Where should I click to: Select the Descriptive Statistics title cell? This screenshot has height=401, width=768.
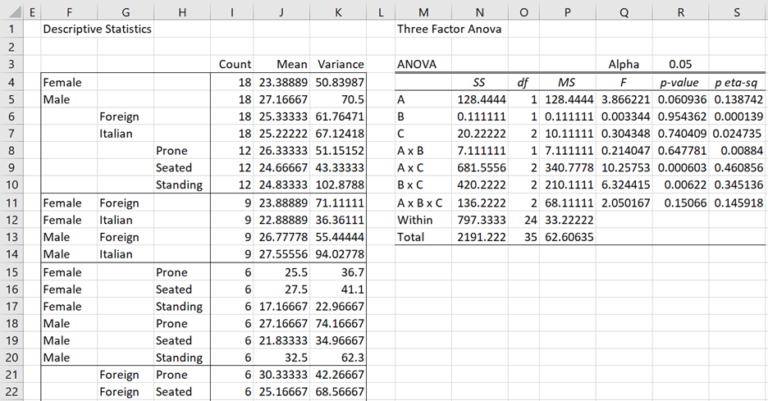(x=97, y=29)
